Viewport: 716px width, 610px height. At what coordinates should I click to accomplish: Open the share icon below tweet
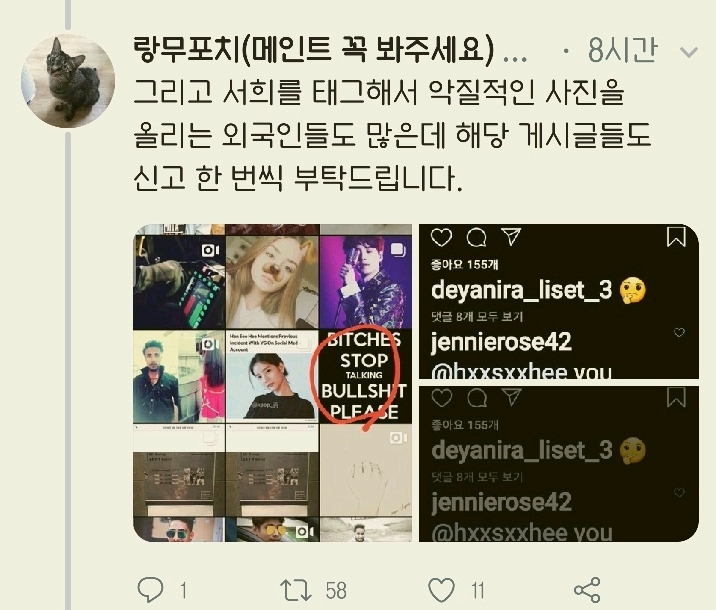point(587,590)
